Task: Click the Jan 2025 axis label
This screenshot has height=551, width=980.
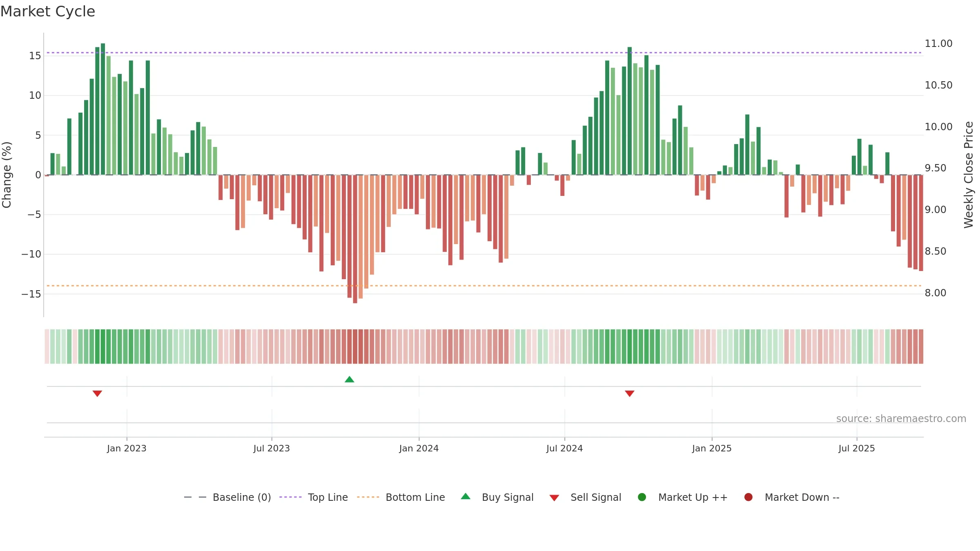Action: click(x=712, y=449)
